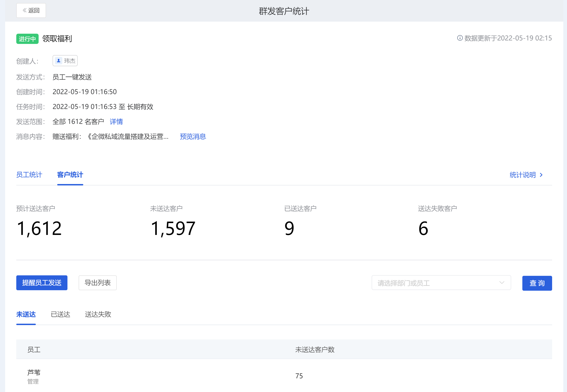
Task: Click the 预计送达客户 value 1,612
Action: point(39,229)
